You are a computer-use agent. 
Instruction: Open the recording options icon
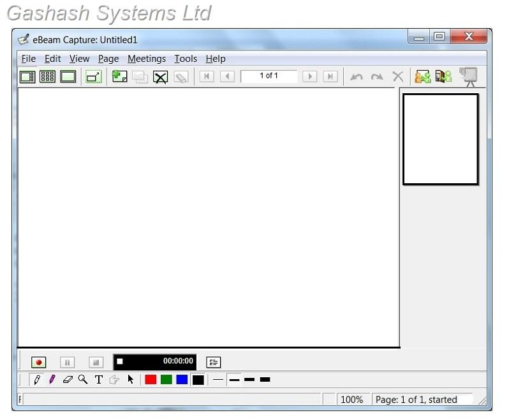pos(213,362)
